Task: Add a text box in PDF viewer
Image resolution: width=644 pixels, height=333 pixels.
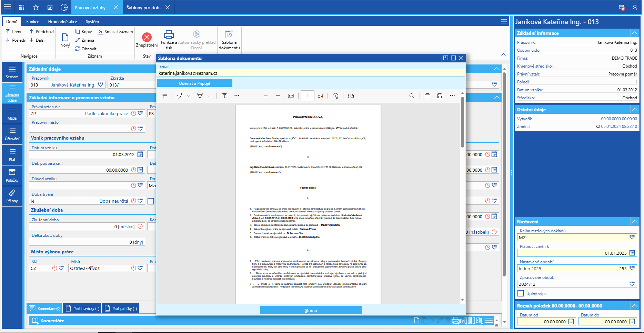Action: 224,96
